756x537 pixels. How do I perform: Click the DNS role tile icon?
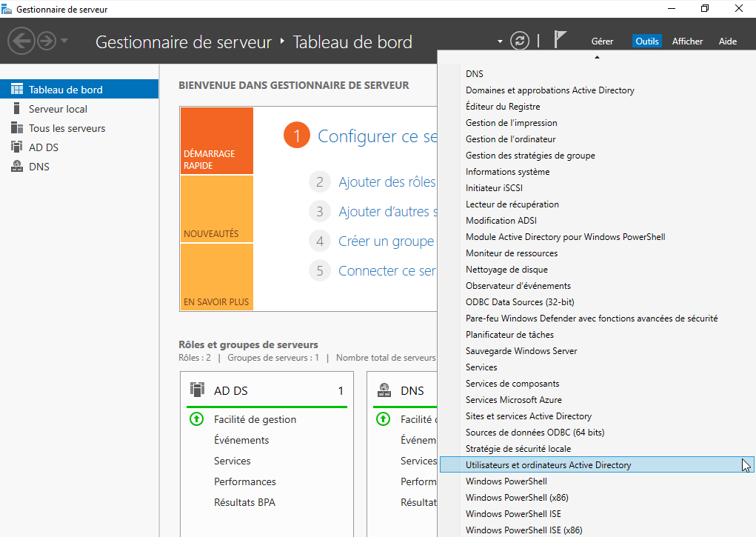pyautogui.click(x=384, y=390)
